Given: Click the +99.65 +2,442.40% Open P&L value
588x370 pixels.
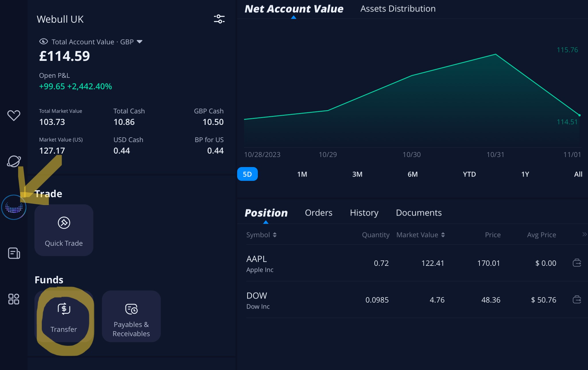Looking at the screenshot, I should (76, 86).
